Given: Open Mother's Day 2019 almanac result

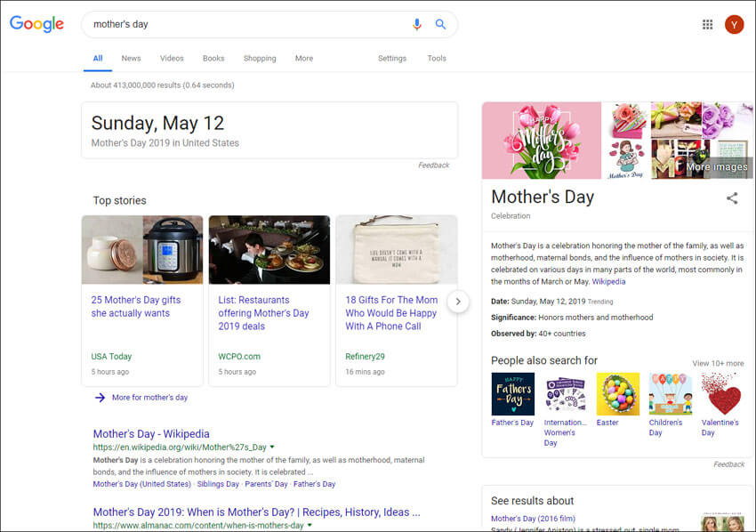Looking at the screenshot, I should (256, 512).
